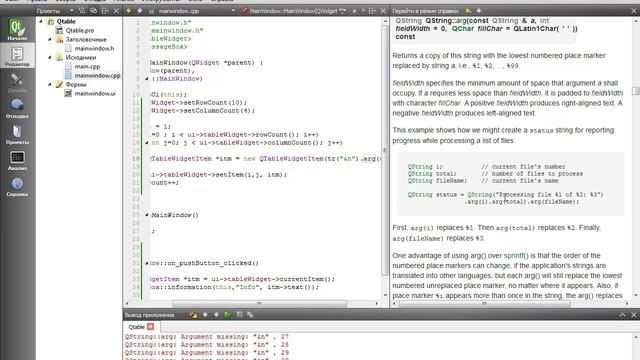The height and width of the screenshot is (360, 640).
Task: Click the filter tree icon in Projects panel
Action: click(x=82, y=11)
